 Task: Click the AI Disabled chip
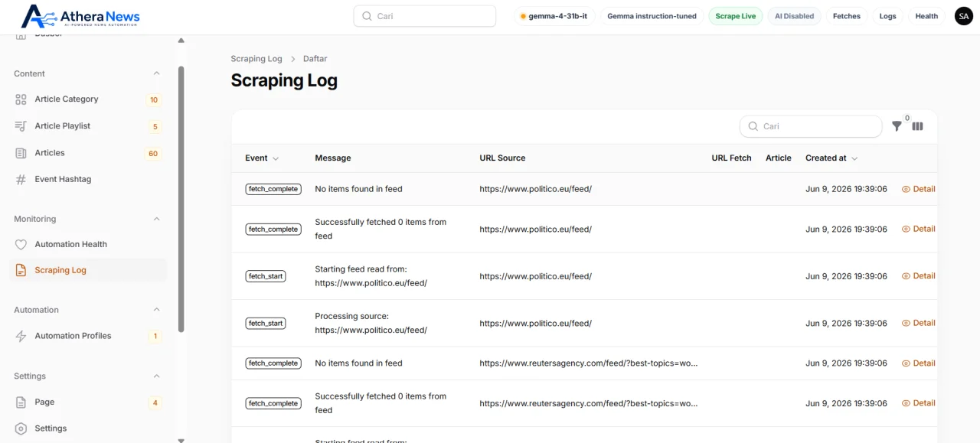(794, 16)
